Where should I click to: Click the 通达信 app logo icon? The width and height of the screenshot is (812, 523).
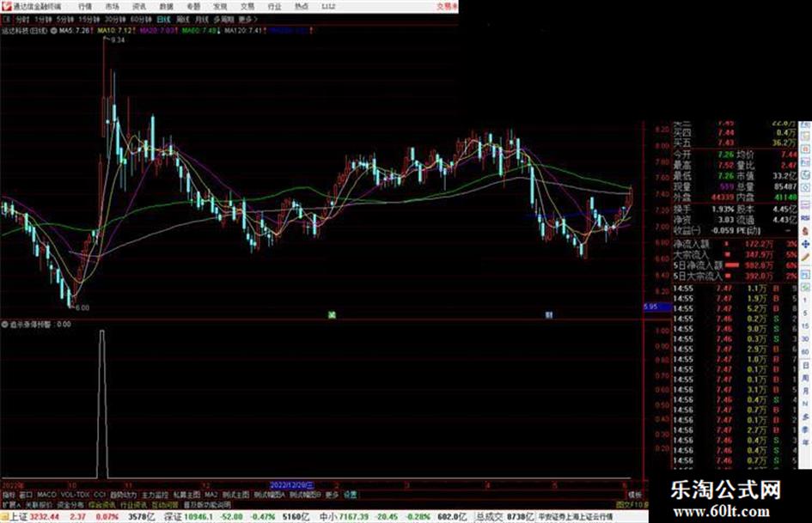[x=6, y=6]
